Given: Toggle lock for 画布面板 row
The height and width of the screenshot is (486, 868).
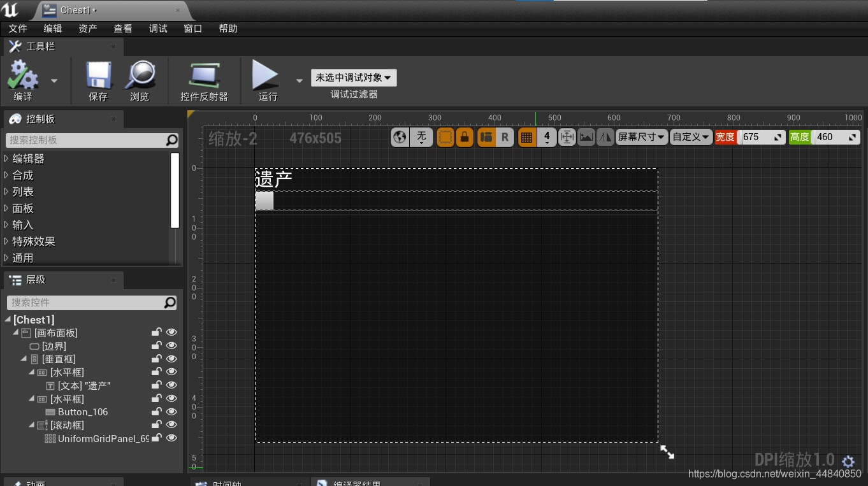Looking at the screenshot, I should point(156,332).
